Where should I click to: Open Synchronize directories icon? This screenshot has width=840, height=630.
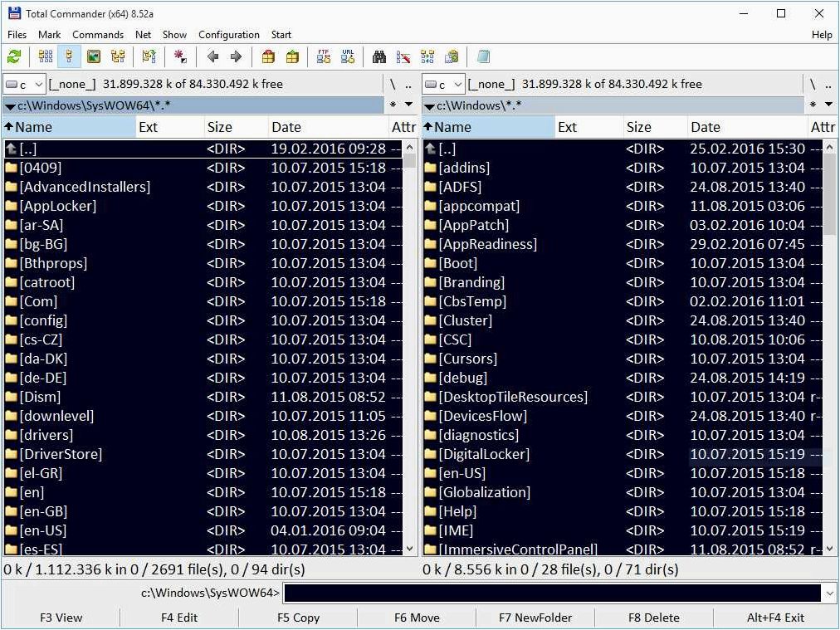(x=427, y=56)
